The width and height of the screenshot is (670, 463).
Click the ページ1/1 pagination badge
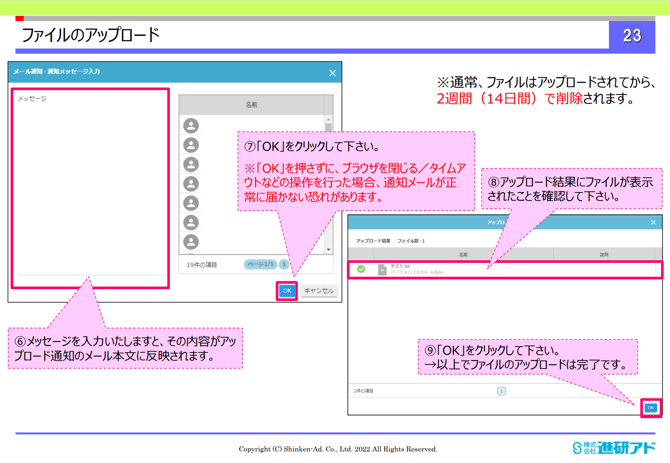260,264
